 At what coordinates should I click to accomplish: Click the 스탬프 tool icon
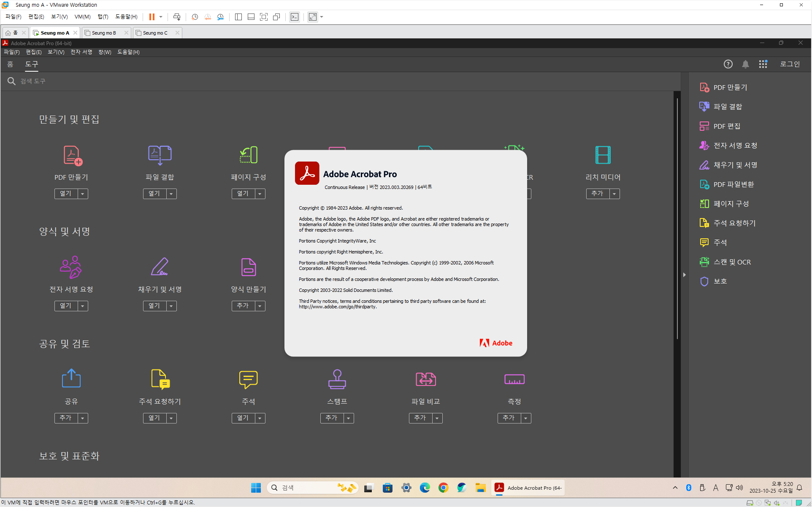pyautogui.click(x=337, y=379)
